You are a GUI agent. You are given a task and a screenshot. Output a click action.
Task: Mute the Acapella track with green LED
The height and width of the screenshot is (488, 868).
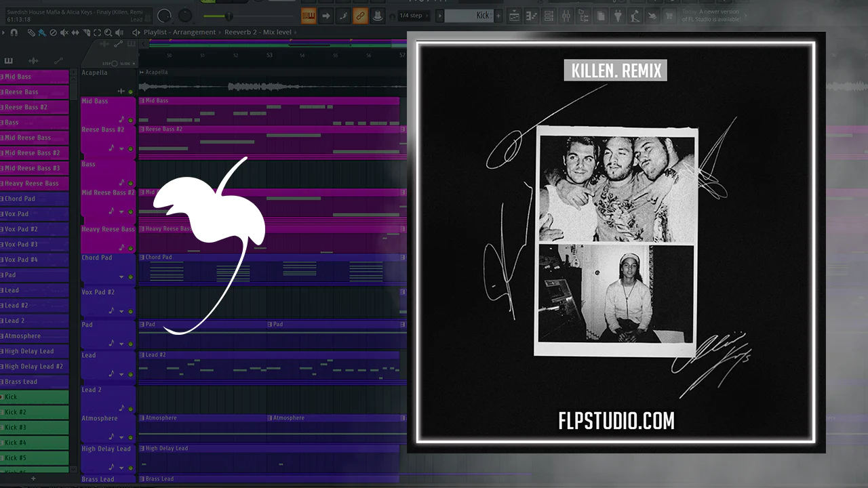click(131, 91)
